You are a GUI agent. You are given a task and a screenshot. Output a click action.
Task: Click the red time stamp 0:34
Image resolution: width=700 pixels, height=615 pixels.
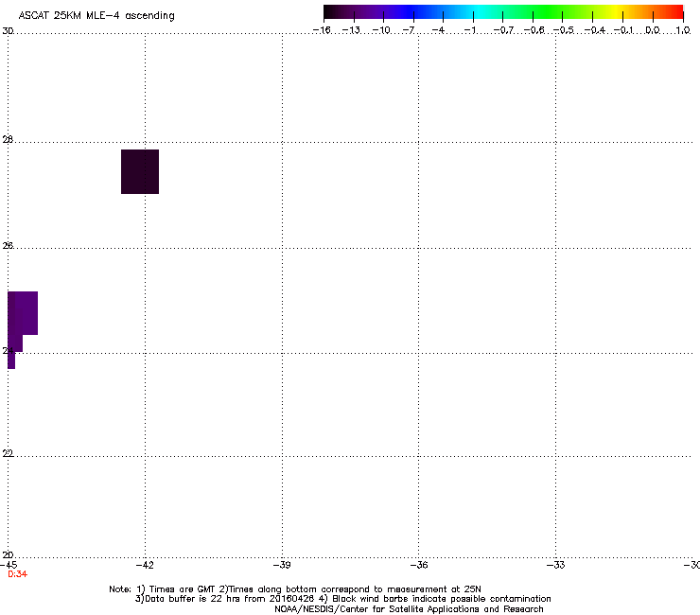coord(17,574)
